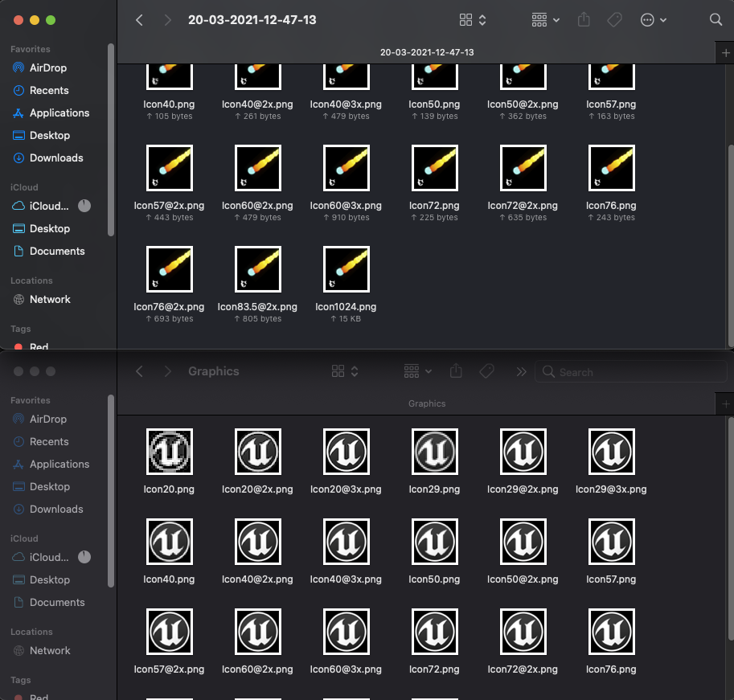This screenshot has height=700, width=734.
Task: Open the Group By dropdown in Graphics window
Action: coord(417,371)
